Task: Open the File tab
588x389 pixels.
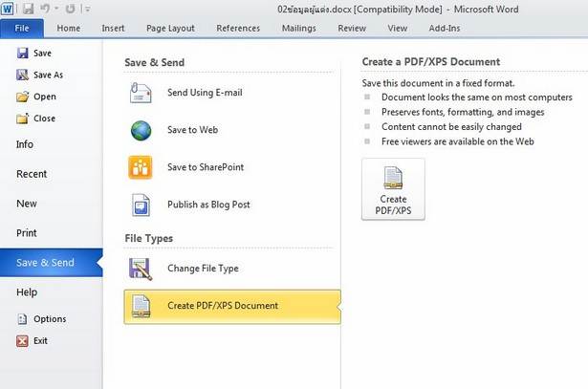Action: pyautogui.click(x=22, y=29)
